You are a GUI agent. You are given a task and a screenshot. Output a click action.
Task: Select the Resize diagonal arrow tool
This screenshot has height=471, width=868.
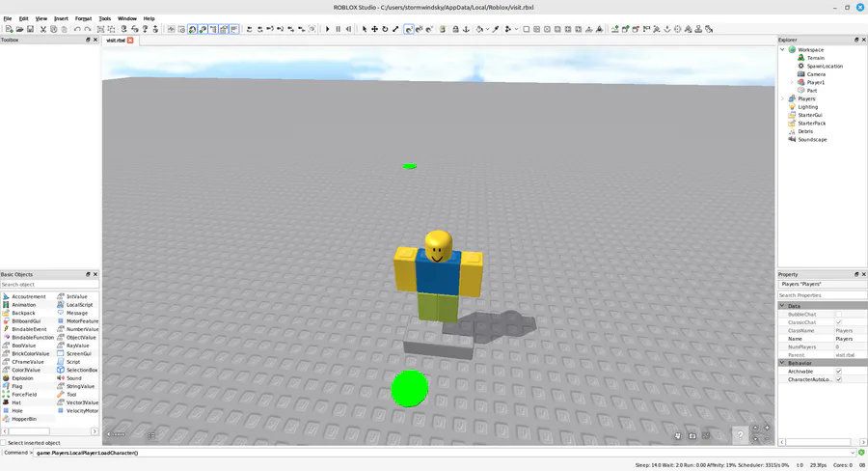click(x=395, y=29)
